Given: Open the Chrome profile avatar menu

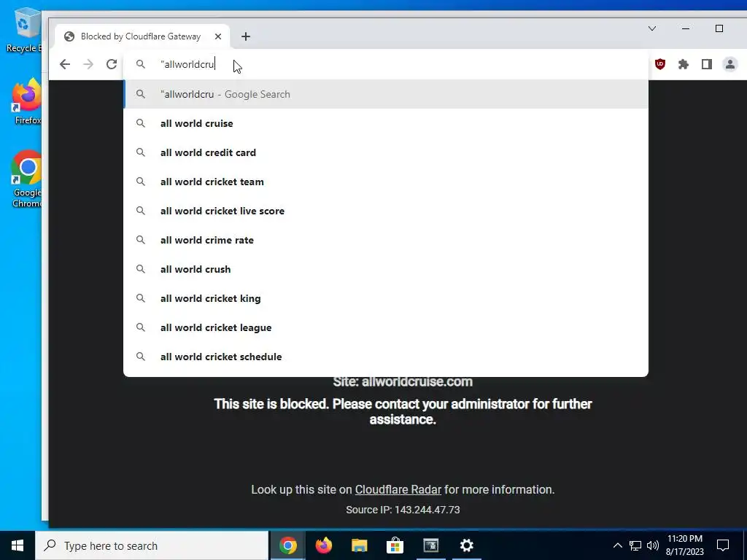Looking at the screenshot, I should 729,64.
